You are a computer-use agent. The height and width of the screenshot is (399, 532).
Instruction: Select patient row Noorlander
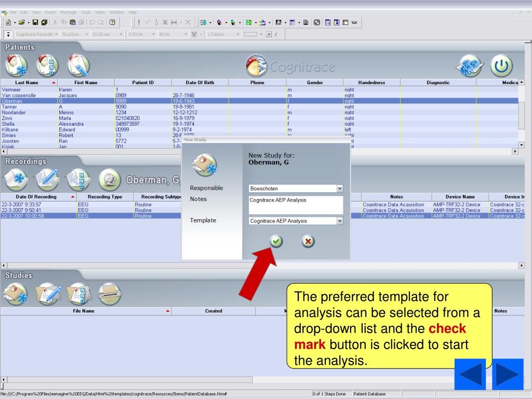260,112
